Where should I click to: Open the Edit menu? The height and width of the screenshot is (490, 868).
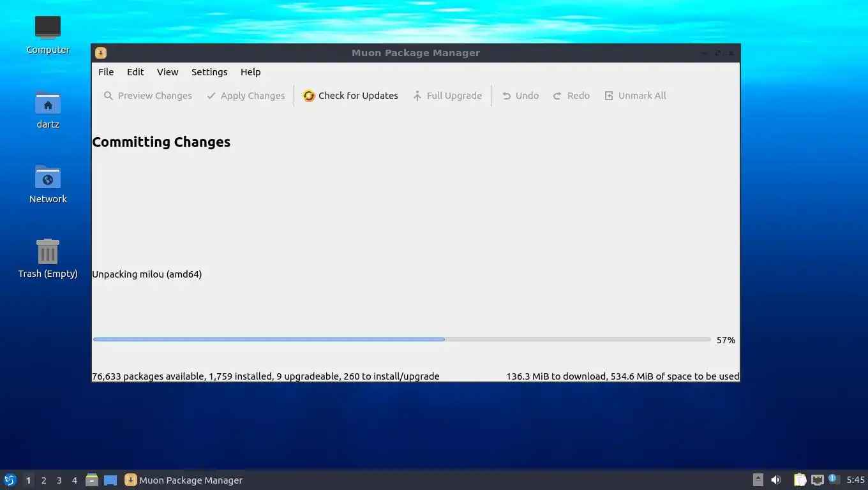(135, 72)
